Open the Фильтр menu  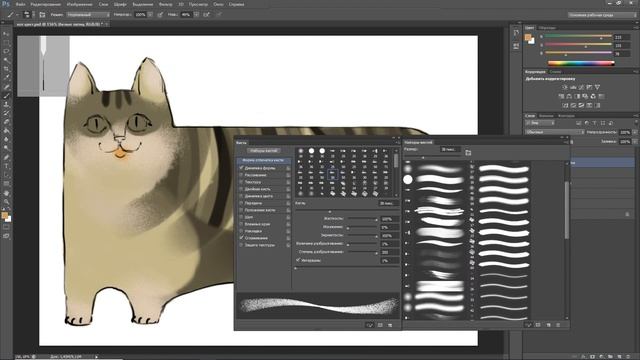point(165,4)
